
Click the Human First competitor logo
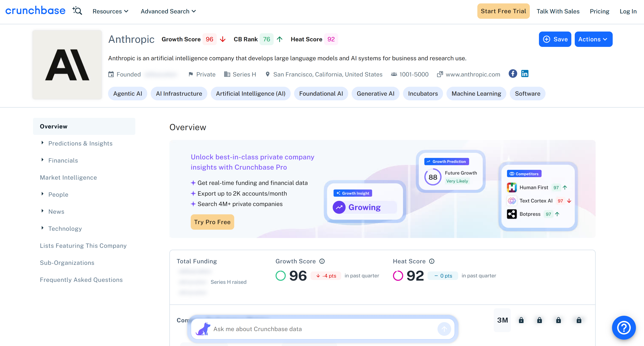[512, 187]
